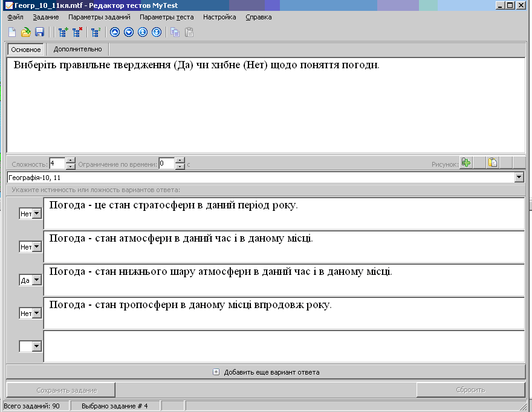Viewport: 532px width, 412px height.
Task: Open an existing test file
Action: 26,32
